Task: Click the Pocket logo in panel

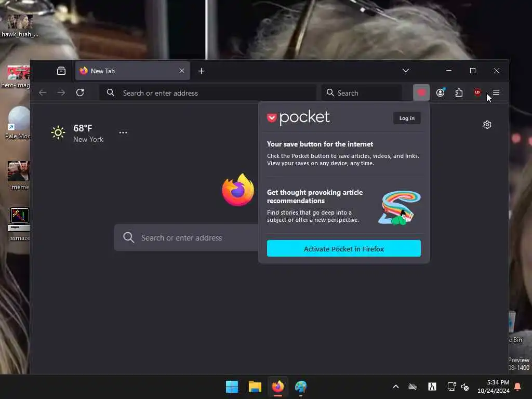Action: [298, 118]
